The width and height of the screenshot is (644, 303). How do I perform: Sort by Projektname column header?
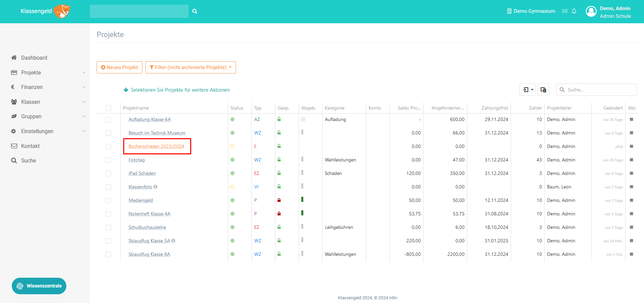click(x=136, y=108)
